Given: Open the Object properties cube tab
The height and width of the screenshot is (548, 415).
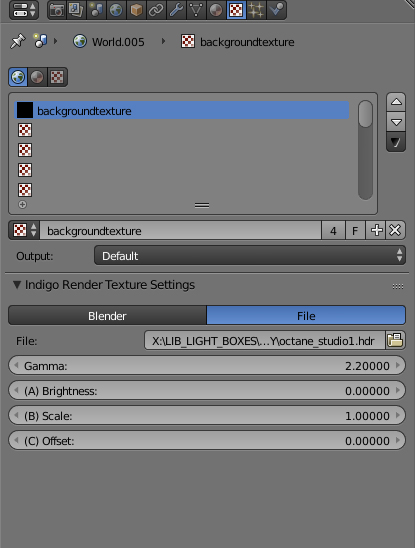Looking at the screenshot, I should click(x=136, y=10).
